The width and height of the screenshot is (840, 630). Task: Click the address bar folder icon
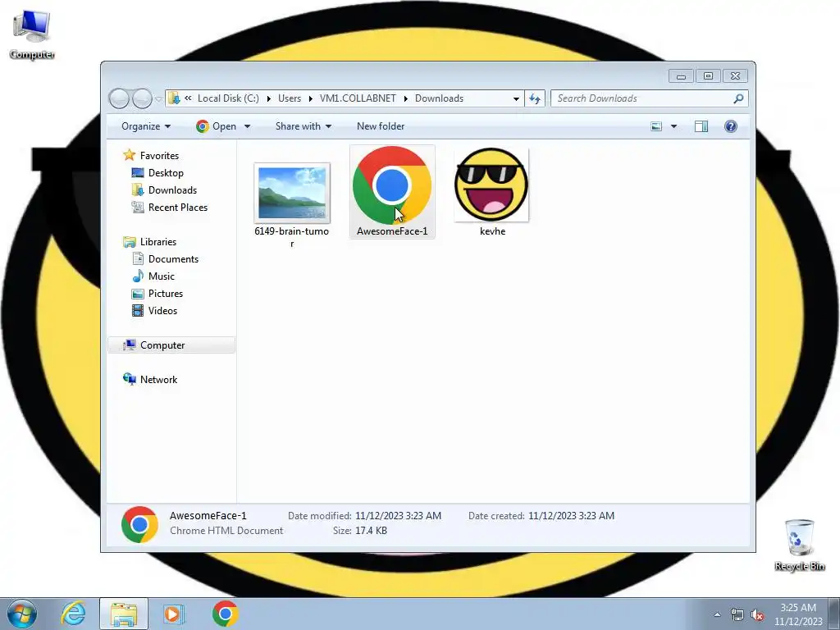(x=174, y=98)
